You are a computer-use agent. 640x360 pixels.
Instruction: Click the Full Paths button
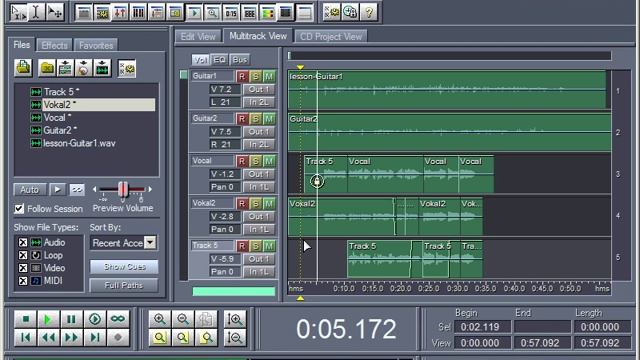point(124,285)
